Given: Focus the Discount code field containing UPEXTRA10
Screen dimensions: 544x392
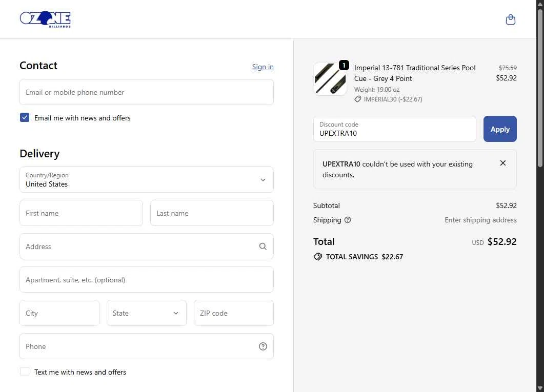Looking at the screenshot, I should click(x=394, y=129).
